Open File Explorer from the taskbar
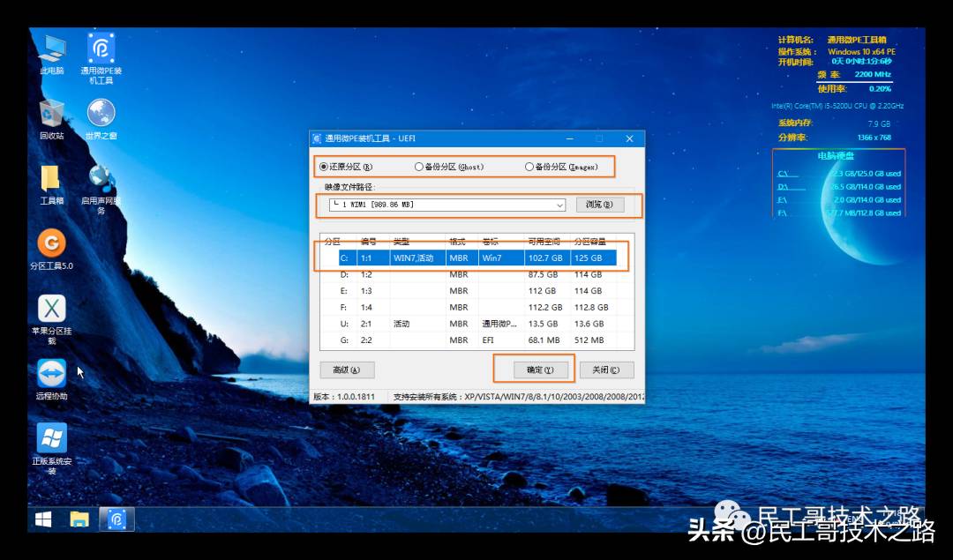 coord(79,519)
